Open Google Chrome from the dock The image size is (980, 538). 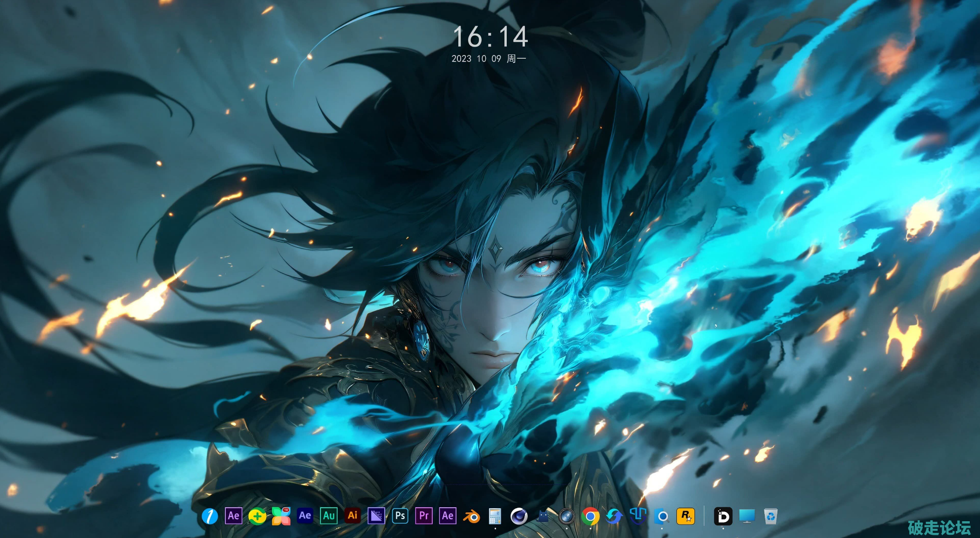coord(590,516)
